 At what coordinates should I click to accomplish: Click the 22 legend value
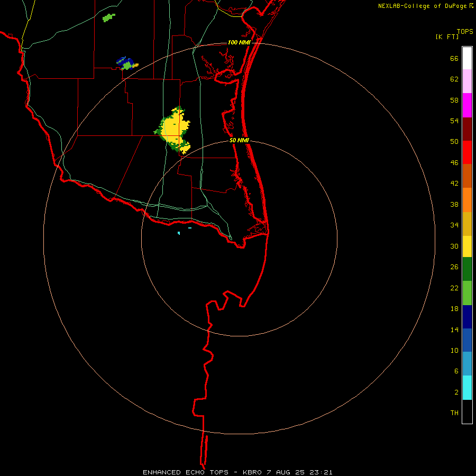pos(454,288)
